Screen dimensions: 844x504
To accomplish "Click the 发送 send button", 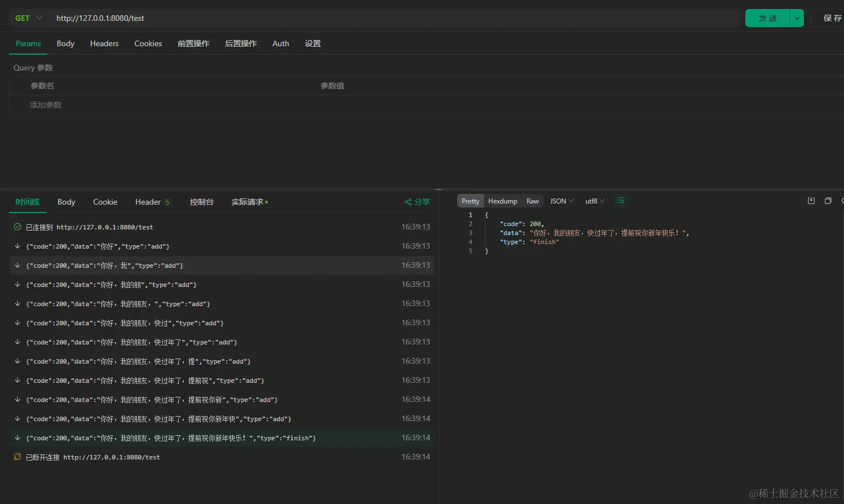I will (x=767, y=17).
